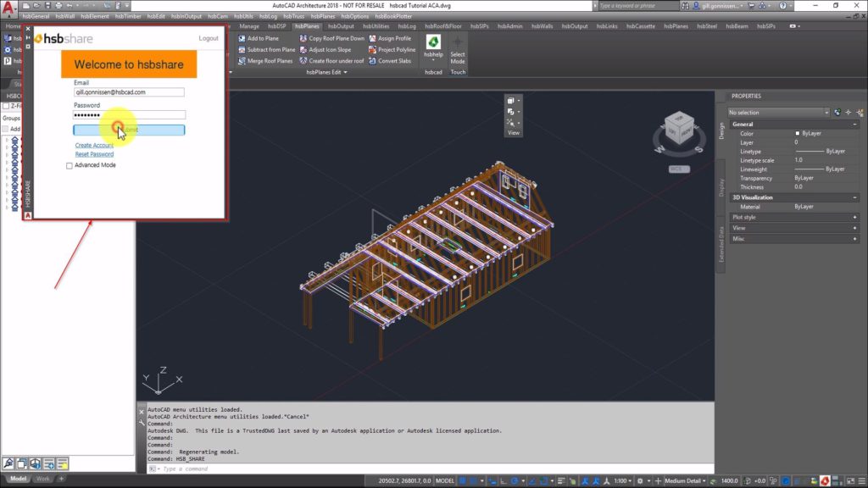Choose Copy Roof Plane Down tool
The height and width of the screenshot is (488, 868).
coord(331,38)
